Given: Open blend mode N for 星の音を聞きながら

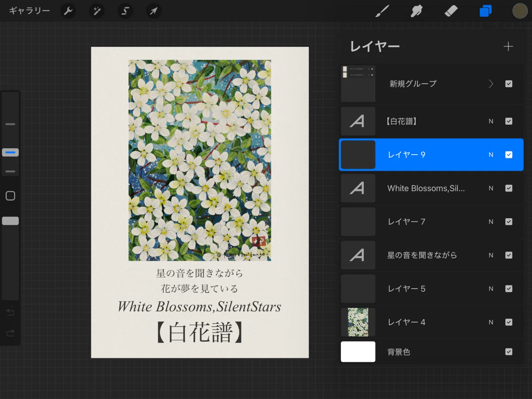Looking at the screenshot, I should [x=491, y=255].
